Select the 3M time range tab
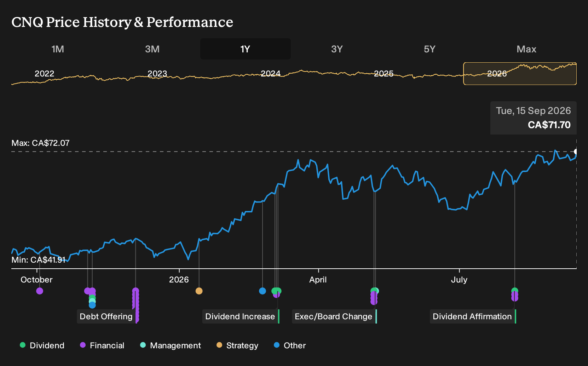 152,49
